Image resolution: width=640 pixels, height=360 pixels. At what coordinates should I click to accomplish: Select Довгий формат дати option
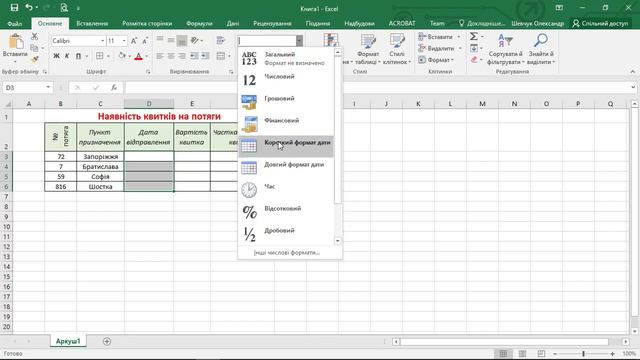point(286,168)
